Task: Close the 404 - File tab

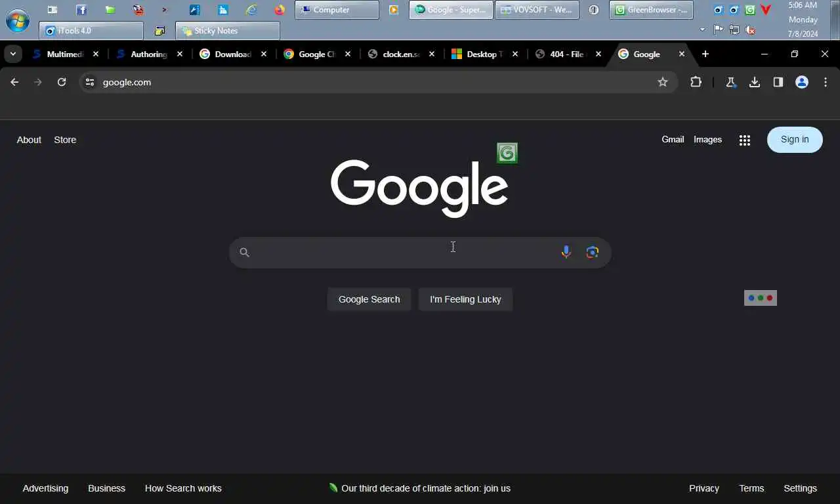Action: click(598, 54)
